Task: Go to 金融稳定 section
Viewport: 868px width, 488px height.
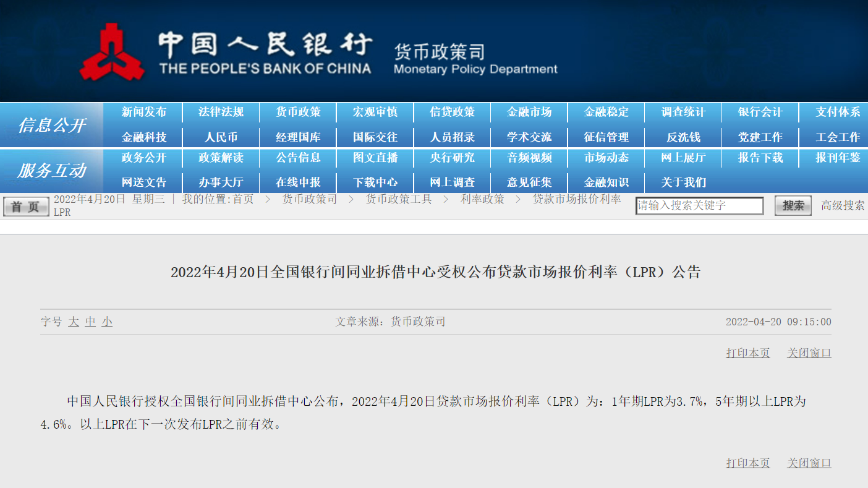Action: click(x=606, y=112)
